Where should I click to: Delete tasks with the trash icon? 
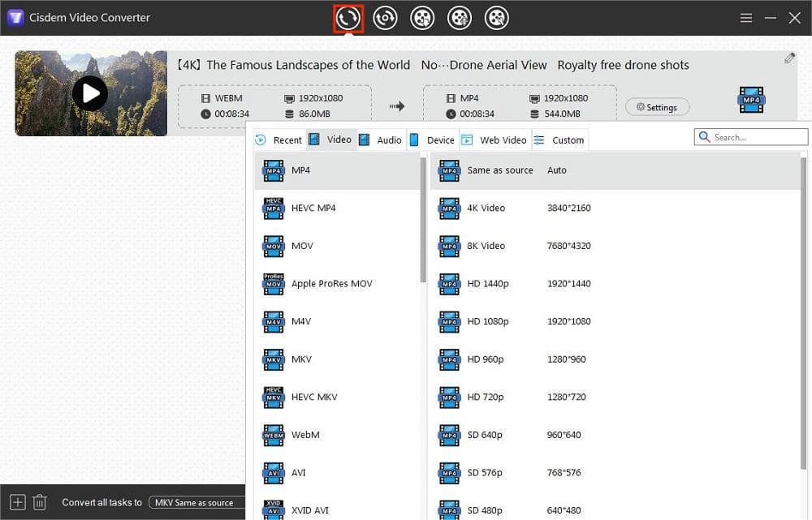coord(40,502)
